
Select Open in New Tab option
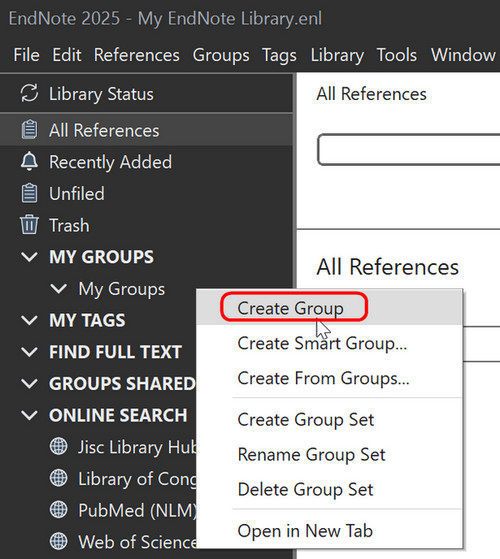(329, 531)
